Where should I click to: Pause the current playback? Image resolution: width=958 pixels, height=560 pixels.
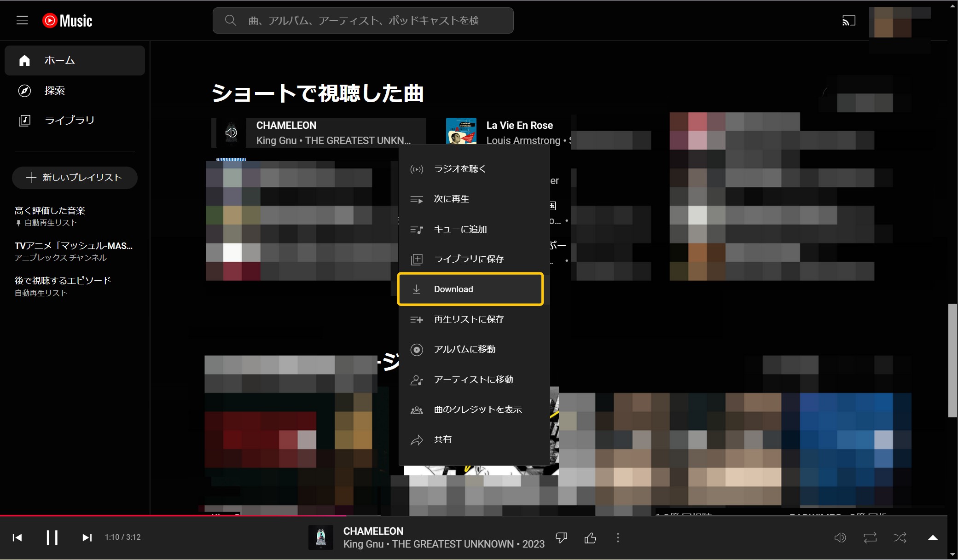(52, 537)
